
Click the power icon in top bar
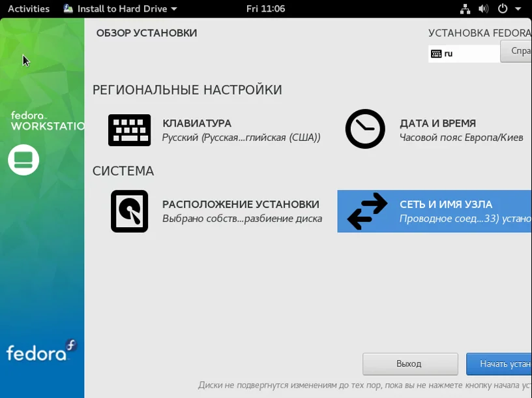pos(503,8)
